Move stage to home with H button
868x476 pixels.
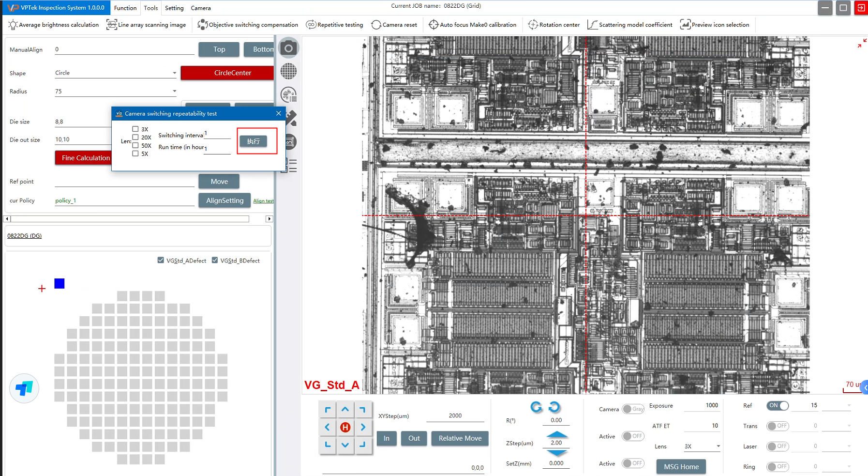pos(345,427)
